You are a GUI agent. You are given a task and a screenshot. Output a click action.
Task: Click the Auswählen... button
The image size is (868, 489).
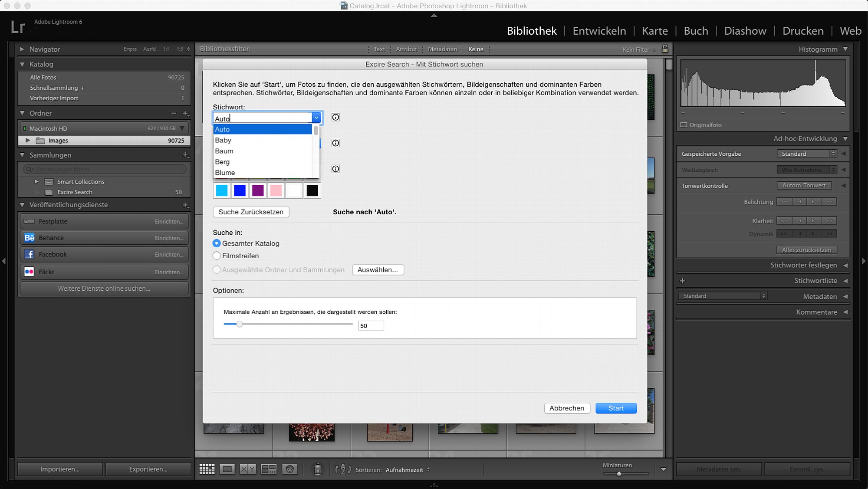click(378, 270)
